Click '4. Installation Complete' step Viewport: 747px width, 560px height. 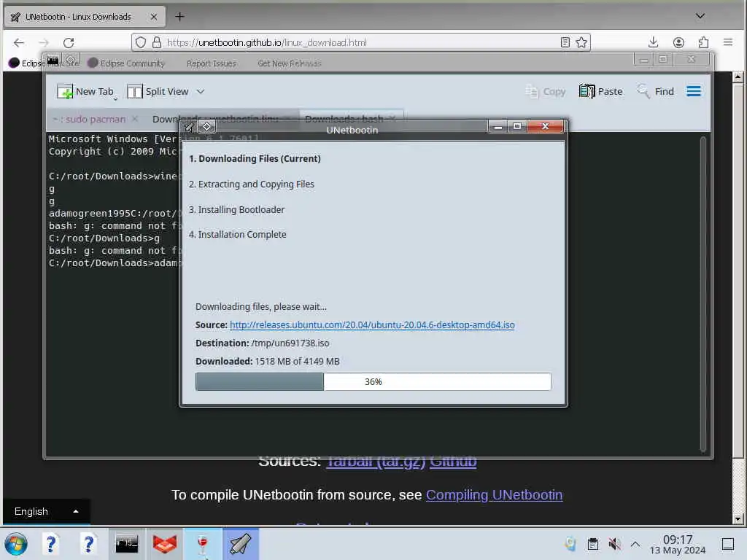point(237,234)
